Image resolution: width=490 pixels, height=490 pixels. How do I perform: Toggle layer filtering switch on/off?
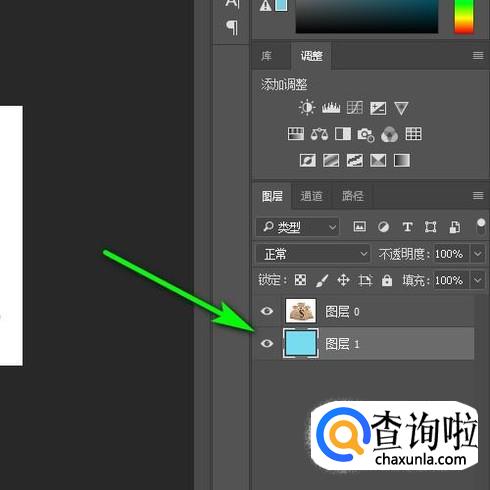pos(481,226)
